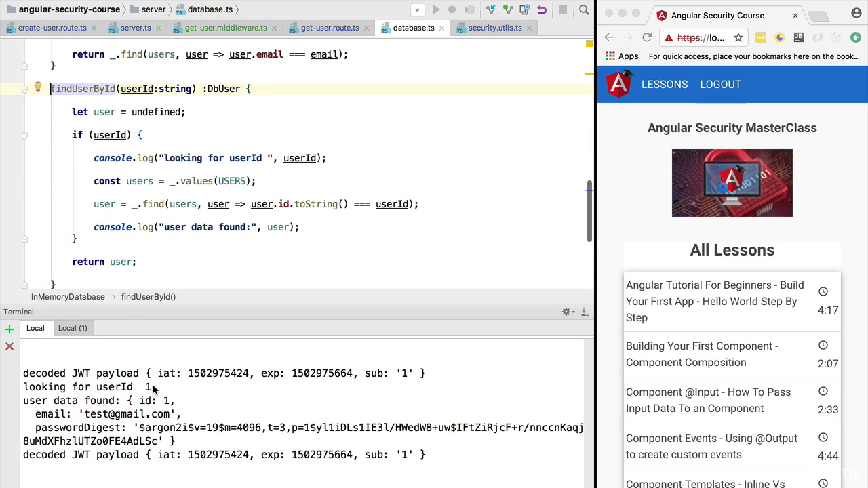Open the LESSONS navigation link
The height and width of the screenshot is (488, 868).
pos(665,84)
